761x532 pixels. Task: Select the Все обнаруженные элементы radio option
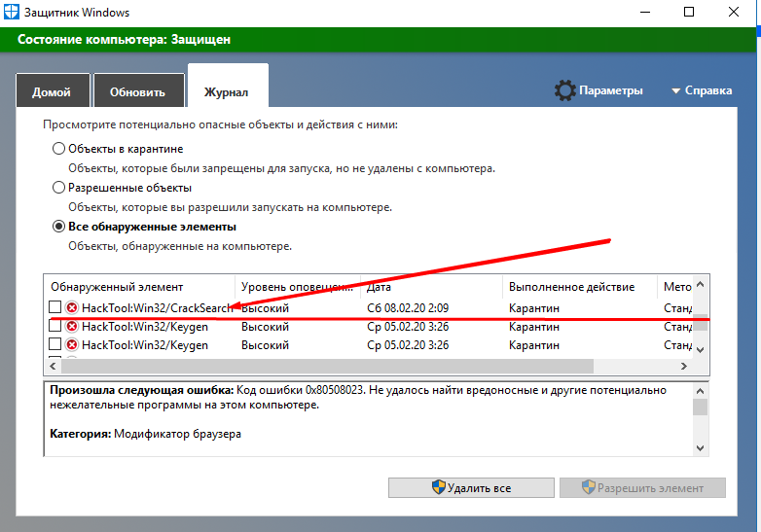(x=58, y=227)
